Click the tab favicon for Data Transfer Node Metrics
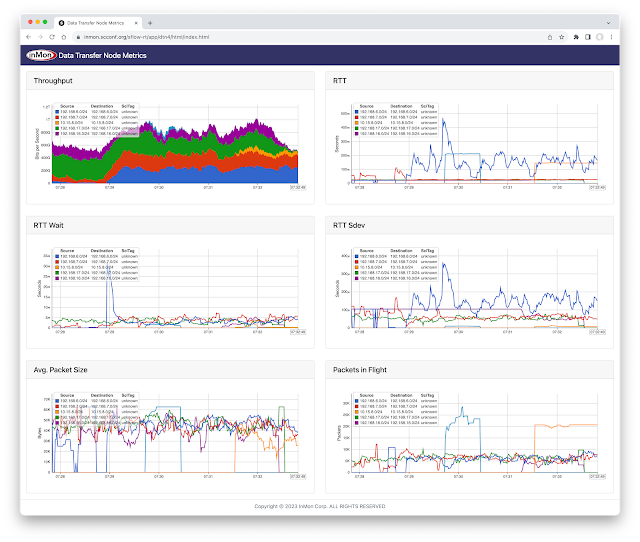The width and height of the screenshot is (640, 542). (x=62, y=23)
